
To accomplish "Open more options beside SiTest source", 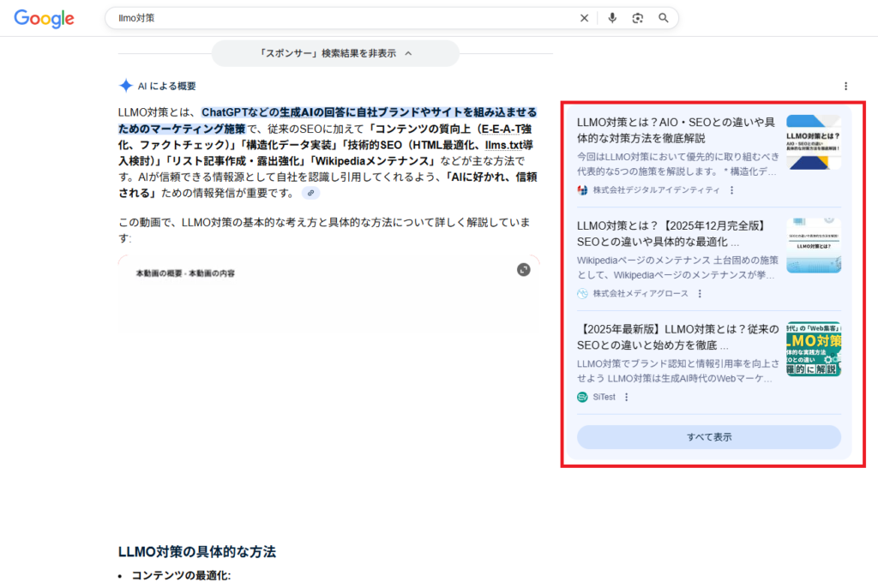I will (x=626, y=397).
